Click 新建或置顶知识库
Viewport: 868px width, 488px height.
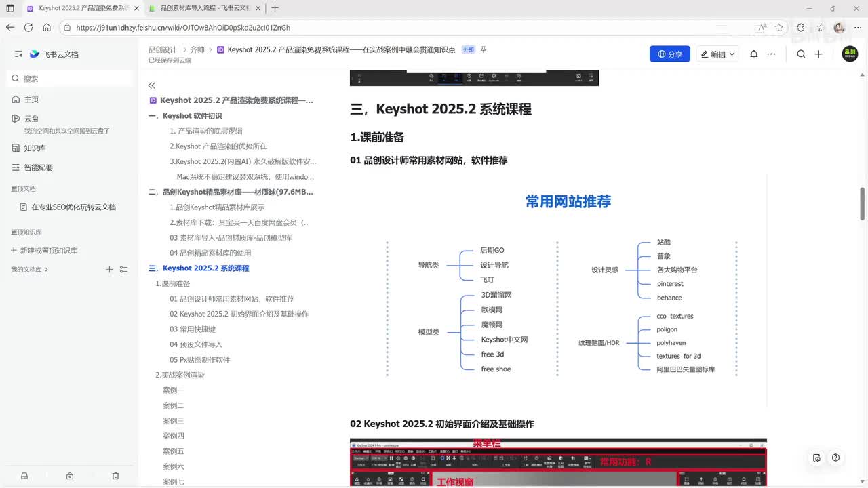pyautogui.click(x=44, y=250)
